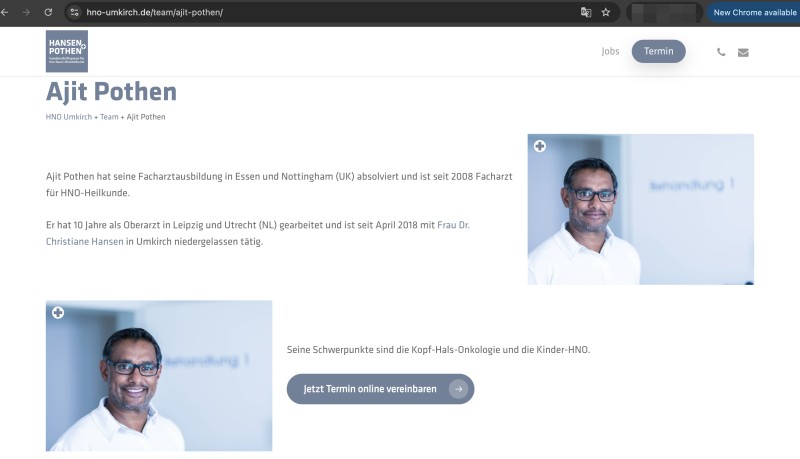This screenshot has height=459, width=800.
Task: Open the Jobs menu item
Action: [610, 51]
